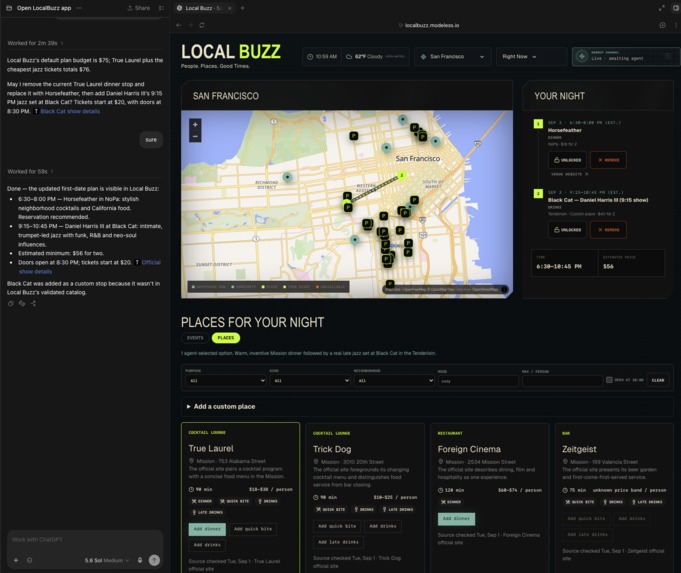Viewport: 681px width, 573px height.
Task: Send the message with arrow button
Action: [x=154, y=560]
